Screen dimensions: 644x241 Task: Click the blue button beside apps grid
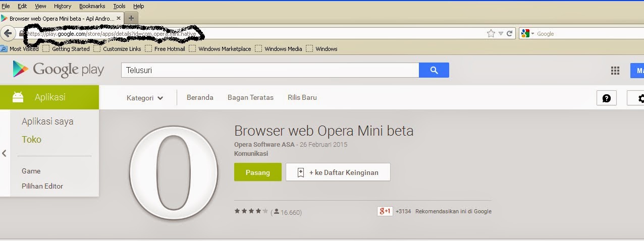[637, 71]
